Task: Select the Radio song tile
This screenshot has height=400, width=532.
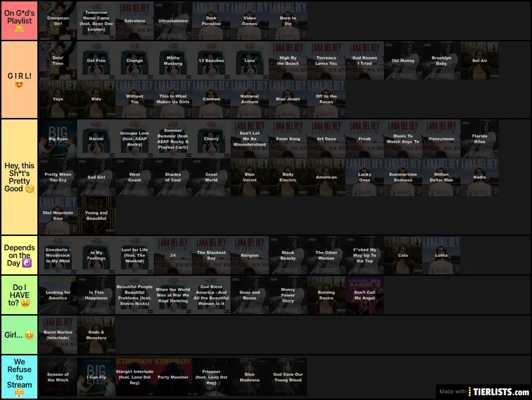Action: point(480,177)
